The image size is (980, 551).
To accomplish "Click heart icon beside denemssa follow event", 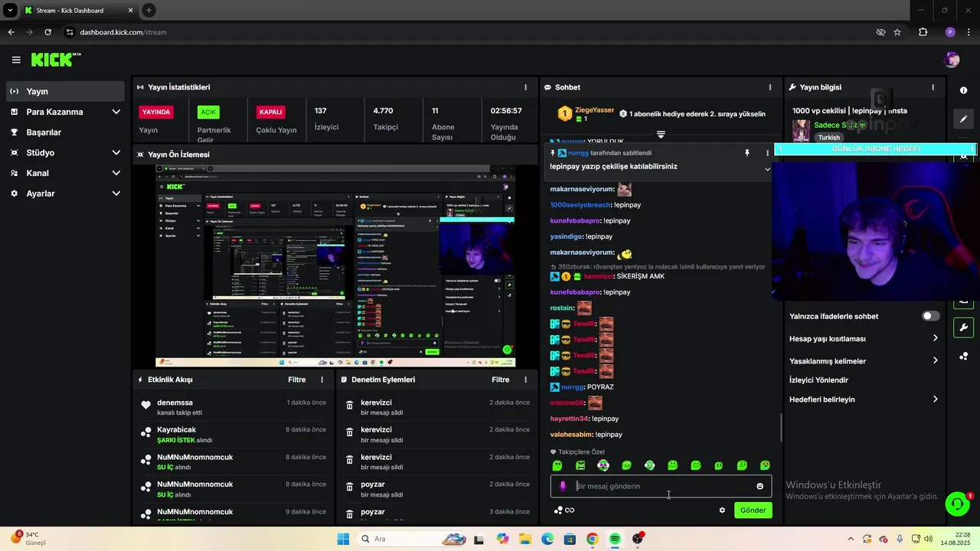I will tap(145, 405).
